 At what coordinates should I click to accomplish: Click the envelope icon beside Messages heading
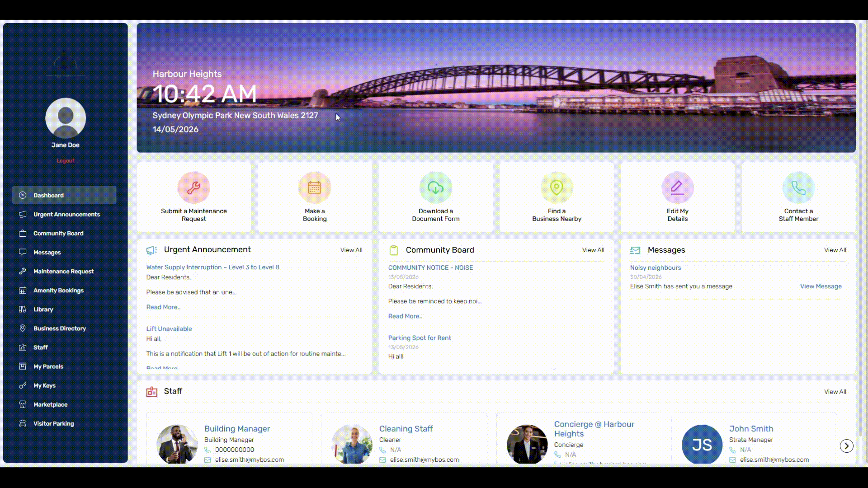[x=635, y=250]
